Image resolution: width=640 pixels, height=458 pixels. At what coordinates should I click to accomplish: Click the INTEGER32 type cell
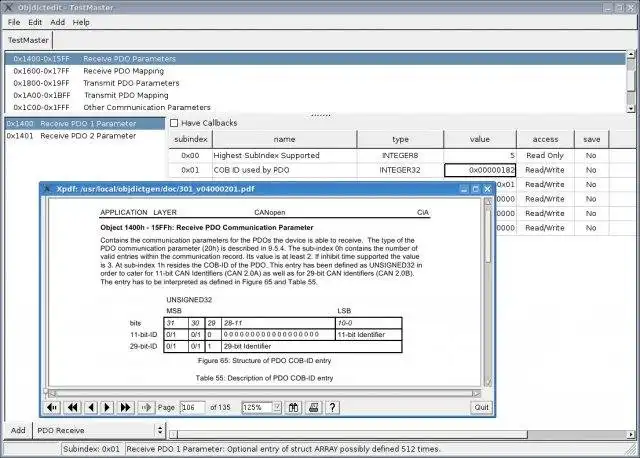pos(400,170)
